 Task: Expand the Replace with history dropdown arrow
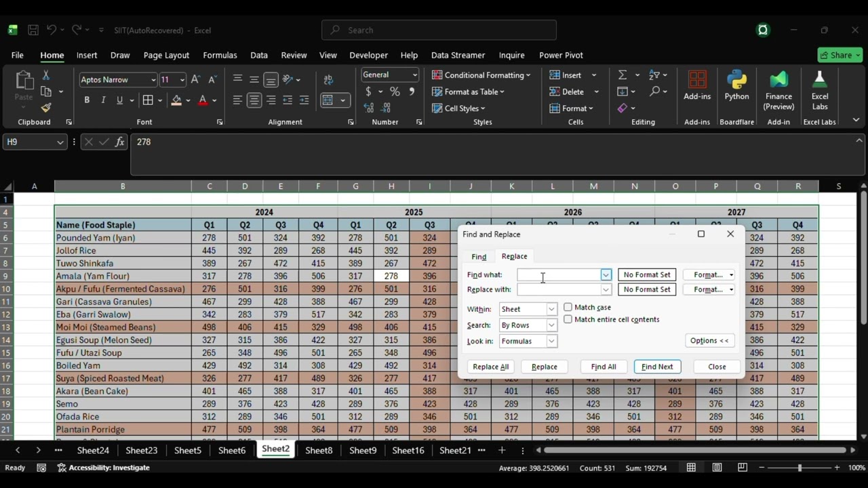[x=606, y=289]
